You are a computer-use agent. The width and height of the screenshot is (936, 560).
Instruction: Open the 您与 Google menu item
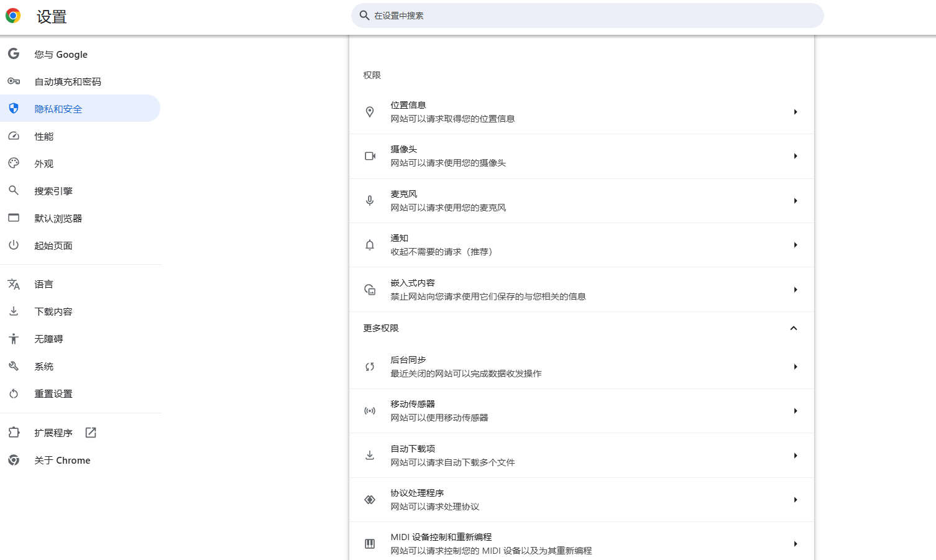point(80,54)
